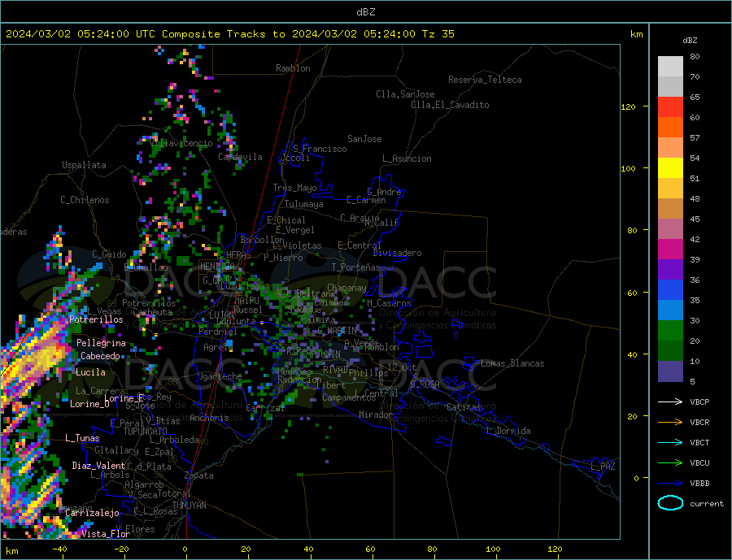Click the TUNUYAN place label
This screenshot has height=560, width=732.
(x=189, y=506)
